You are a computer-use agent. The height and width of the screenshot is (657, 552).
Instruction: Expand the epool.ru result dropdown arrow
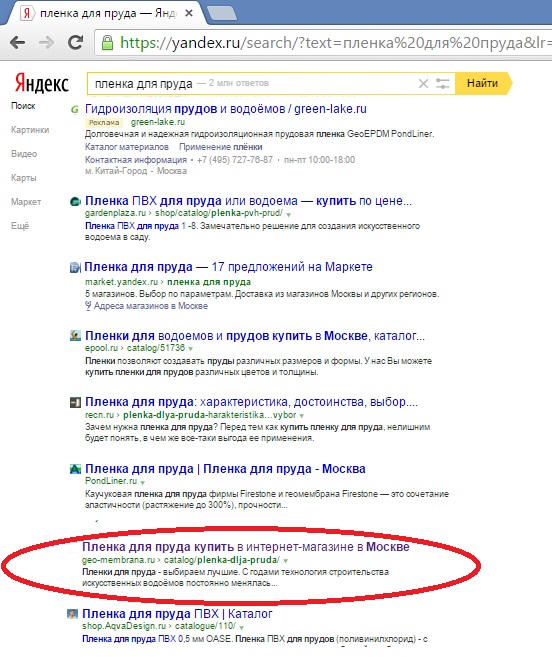191,349
